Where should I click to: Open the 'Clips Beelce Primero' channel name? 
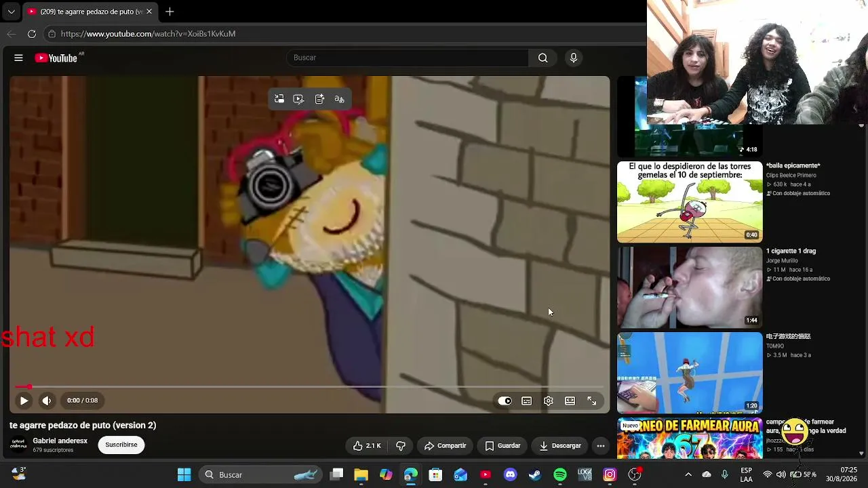(791, 175)
